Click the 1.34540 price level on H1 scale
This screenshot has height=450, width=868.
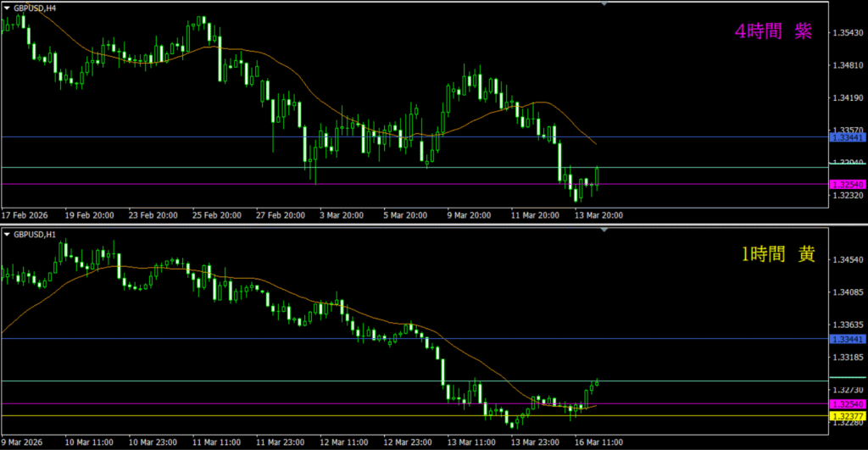pos(848,261)
